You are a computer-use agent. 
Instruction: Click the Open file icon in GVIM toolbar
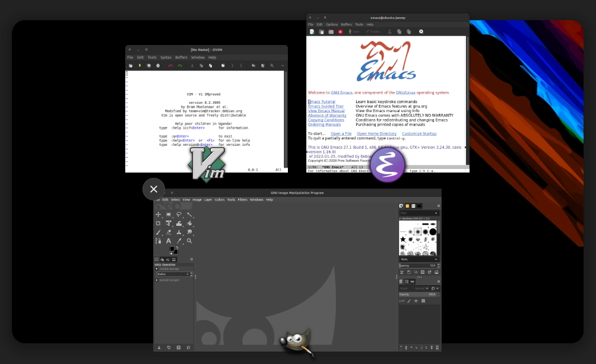click(x=131, y=66)
